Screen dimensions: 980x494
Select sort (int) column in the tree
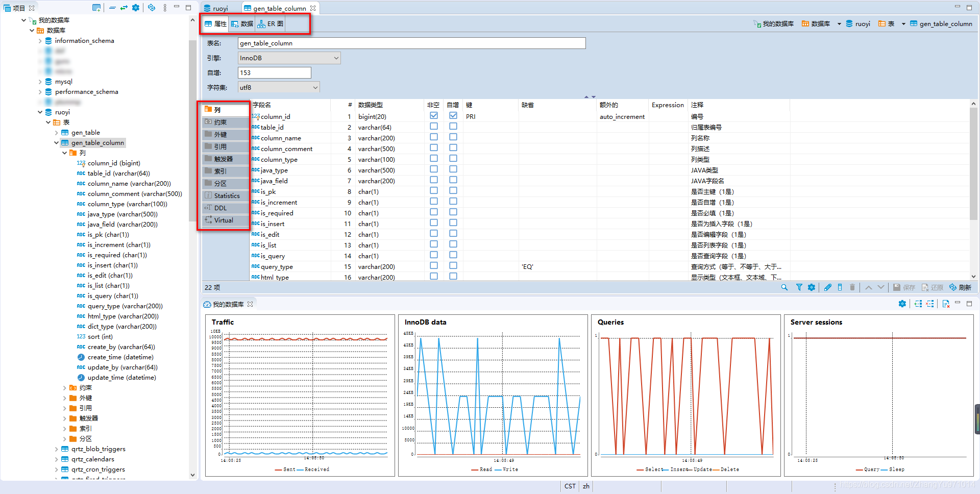94,337
